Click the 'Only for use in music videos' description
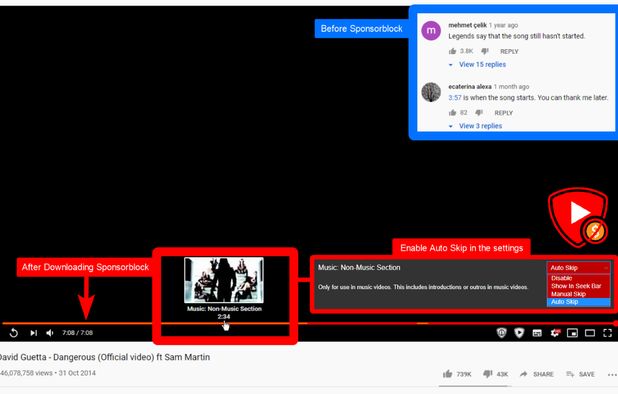The width and height of the screenshot is (618, 394). [x=423, y=287]
